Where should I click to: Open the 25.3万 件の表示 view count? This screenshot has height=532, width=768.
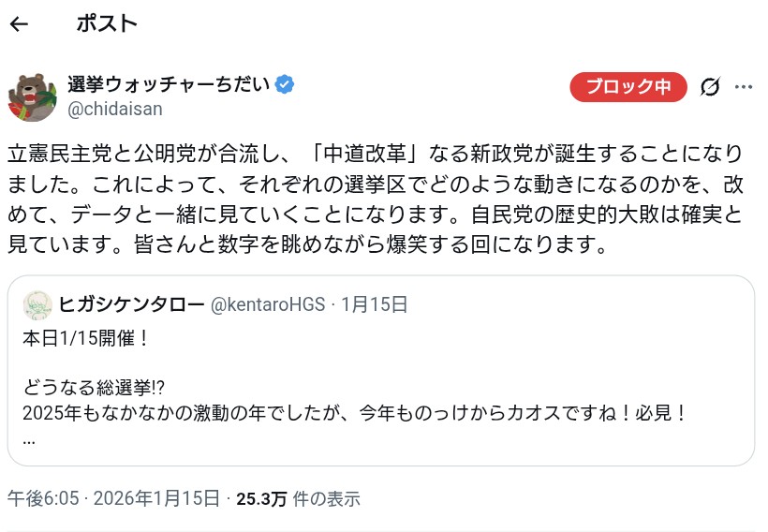[297, 498]
